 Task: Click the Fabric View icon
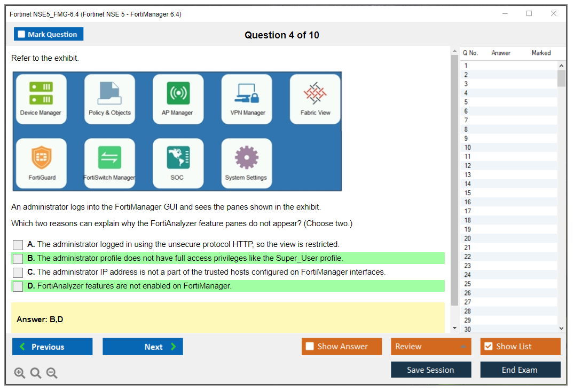(x=315, y=93)
